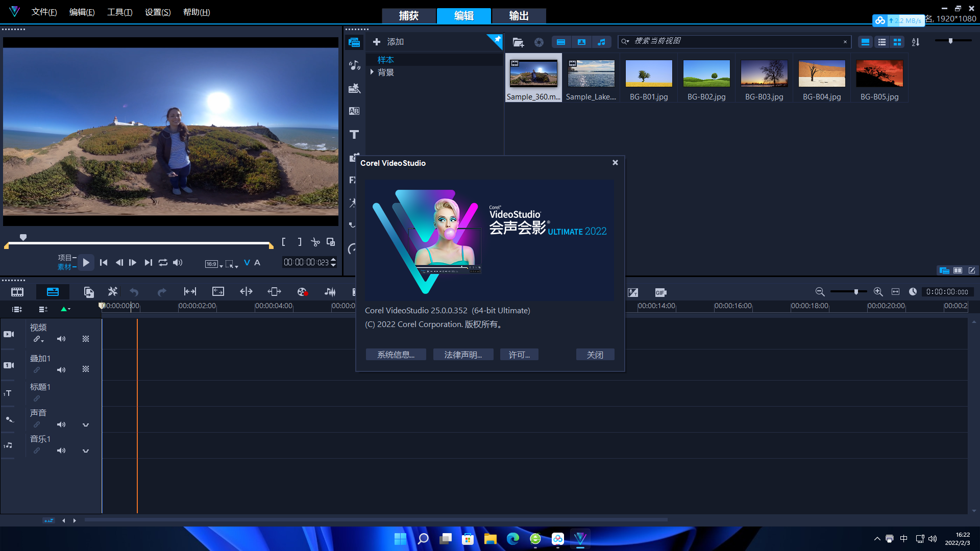
Task: Expand the 声音 track chevron
Action: pyautogui.click(x=86, y=424)
